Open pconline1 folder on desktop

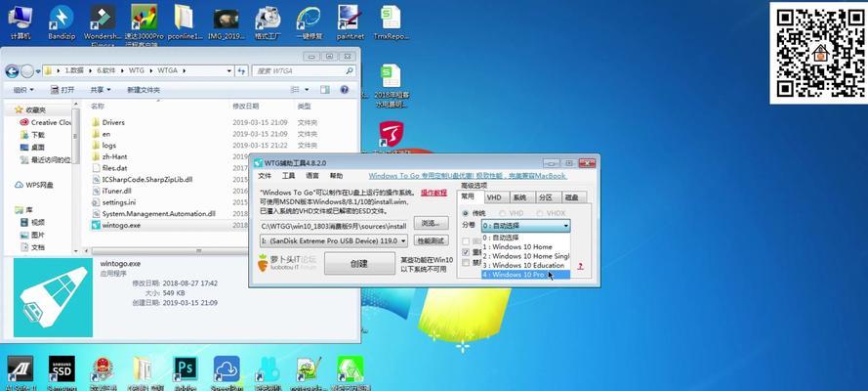click(185, 22)
